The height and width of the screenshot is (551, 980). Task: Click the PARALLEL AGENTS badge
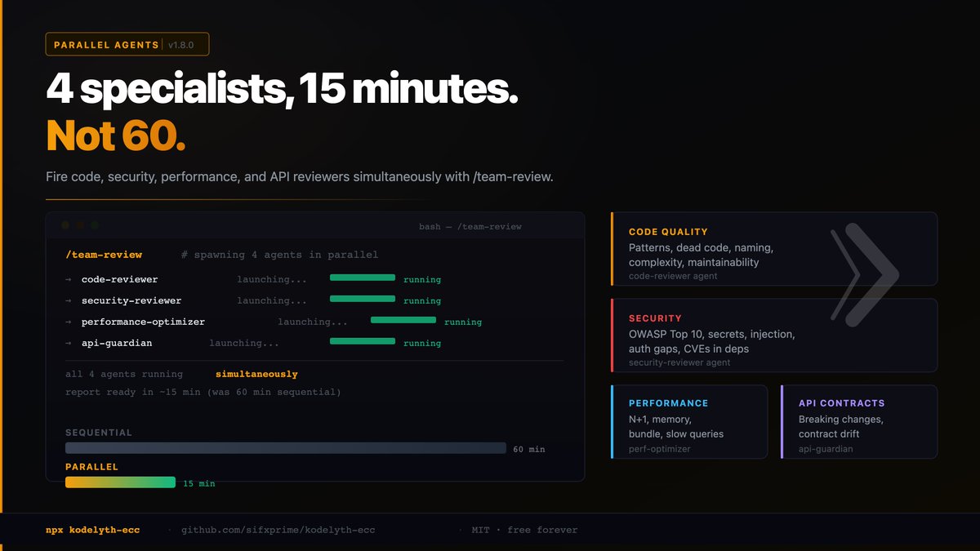coord(127,44)
